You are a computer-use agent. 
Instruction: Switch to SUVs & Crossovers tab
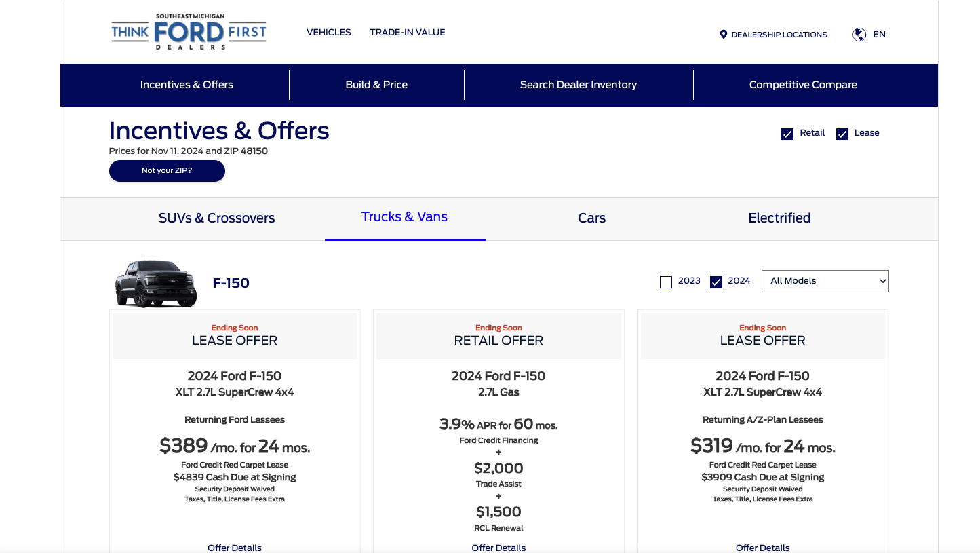pyautogui.click(x=217, y=218)
